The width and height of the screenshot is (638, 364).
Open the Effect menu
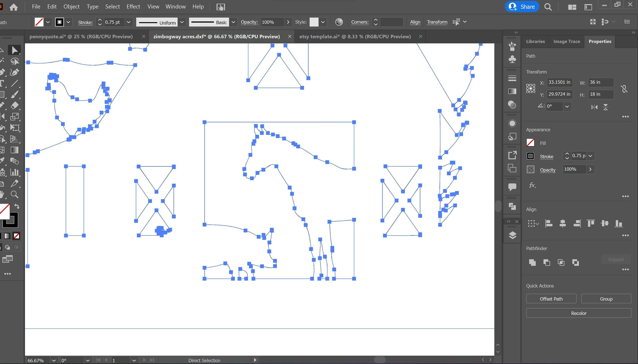(133, 7)
